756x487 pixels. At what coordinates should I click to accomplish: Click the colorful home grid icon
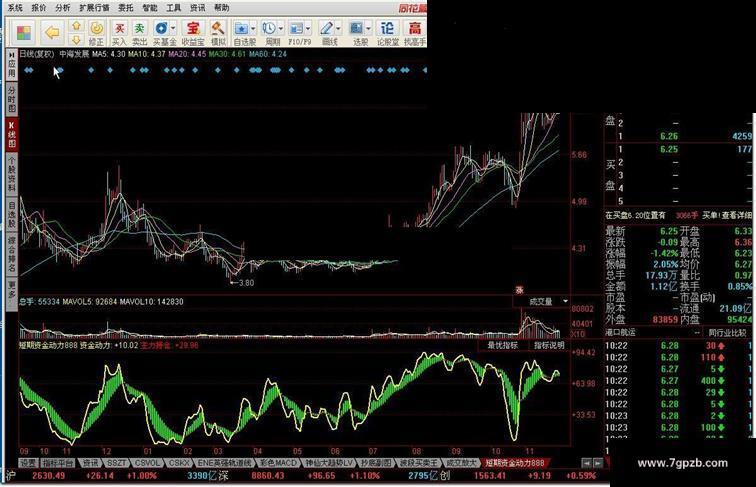23,33
